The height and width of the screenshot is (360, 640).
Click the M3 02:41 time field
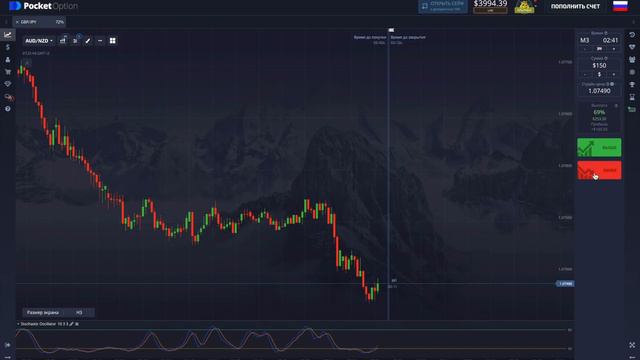point(599,40)
